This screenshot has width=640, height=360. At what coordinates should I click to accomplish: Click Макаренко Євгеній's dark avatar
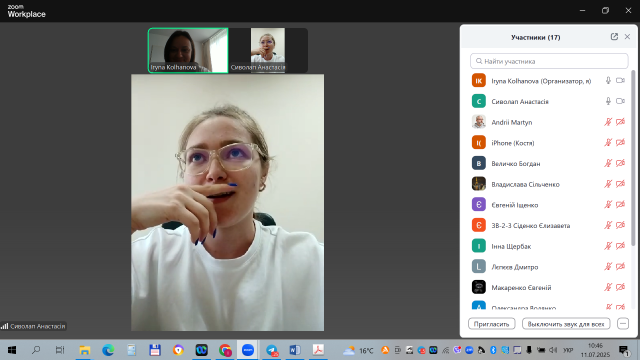pyautogui.click(x=479, y=287)
